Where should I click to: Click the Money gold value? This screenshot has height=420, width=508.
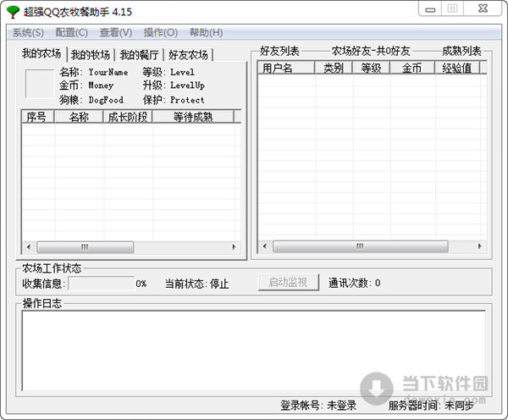(101, 86)
